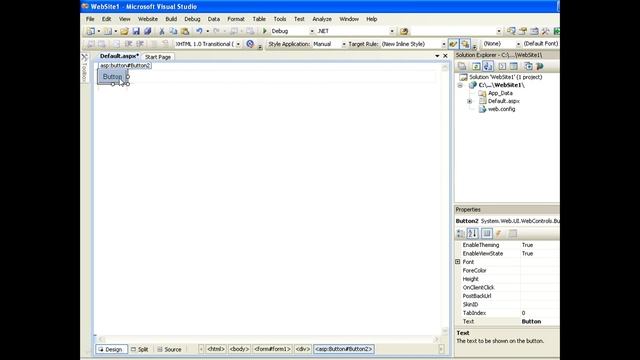640x360 pixels.
Task: Select the <body> tag breadcrumb
Action: pos(239,349)
